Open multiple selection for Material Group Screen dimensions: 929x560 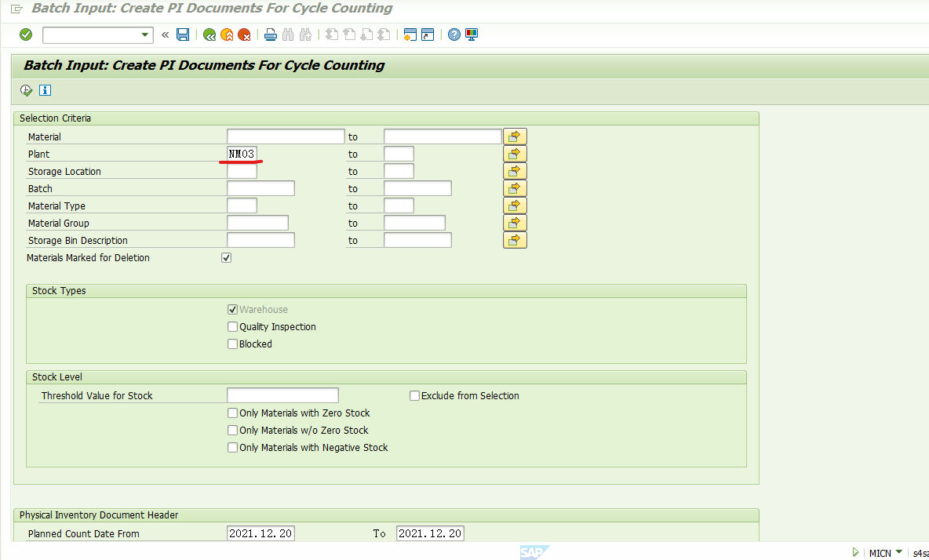point(515,223)
